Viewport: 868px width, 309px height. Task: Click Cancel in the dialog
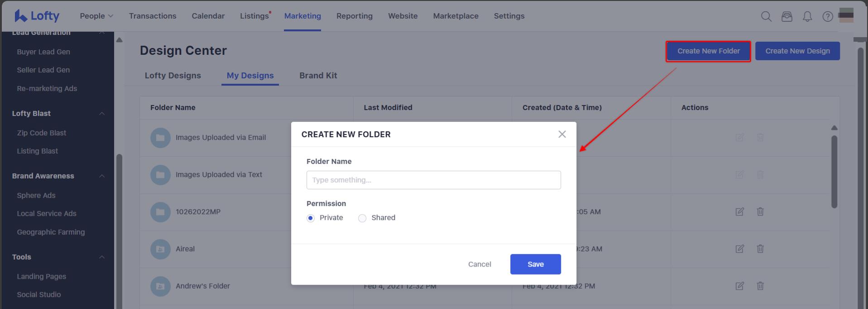[480, 264]
